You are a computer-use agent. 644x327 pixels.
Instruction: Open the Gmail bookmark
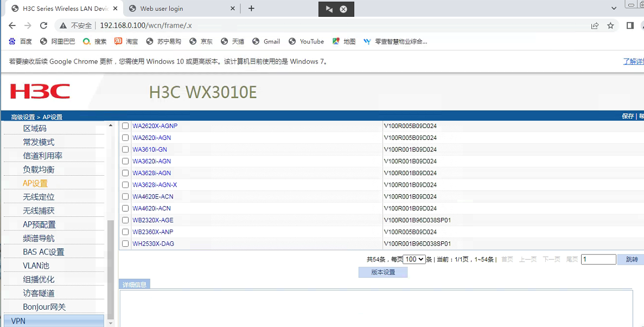pos(266,41)
